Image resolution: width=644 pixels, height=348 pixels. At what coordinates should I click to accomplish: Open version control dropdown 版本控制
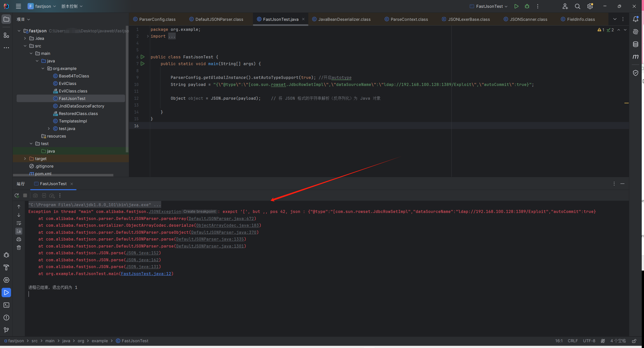pos(72,6)
